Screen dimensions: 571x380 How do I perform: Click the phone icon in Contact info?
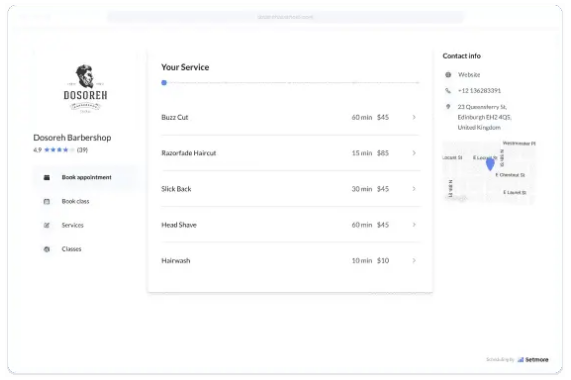tap(448, 91)
